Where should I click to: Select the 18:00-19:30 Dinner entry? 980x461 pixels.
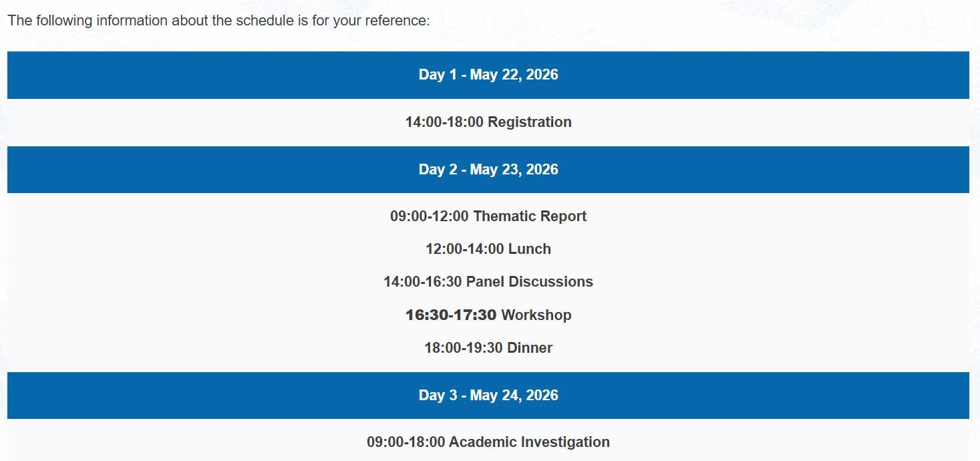click(x=488, y=347)
